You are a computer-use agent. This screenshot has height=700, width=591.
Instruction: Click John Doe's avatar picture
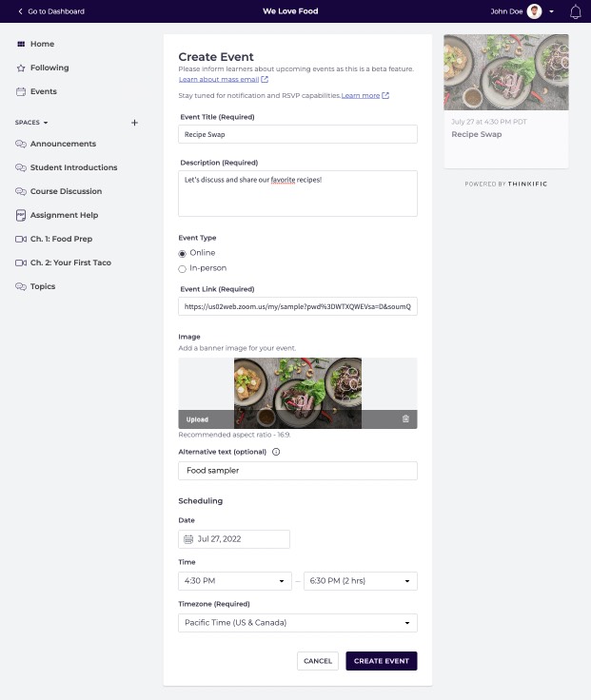point(534,11)
